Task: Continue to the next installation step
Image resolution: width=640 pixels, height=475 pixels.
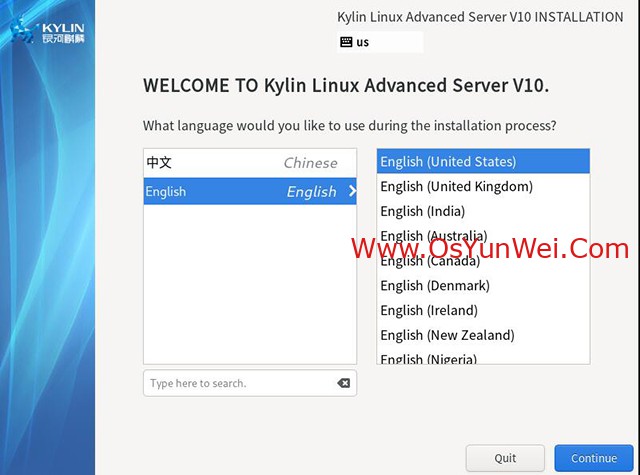Action: (x=593, y=458)
